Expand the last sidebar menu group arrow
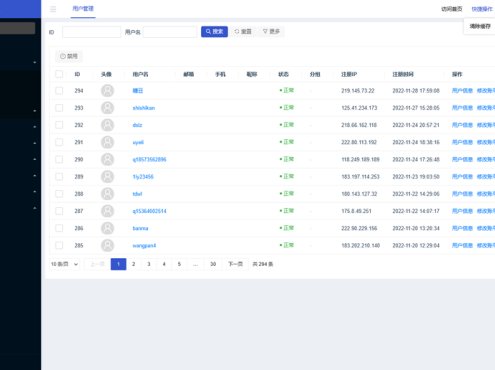 (x=35, y=208)
